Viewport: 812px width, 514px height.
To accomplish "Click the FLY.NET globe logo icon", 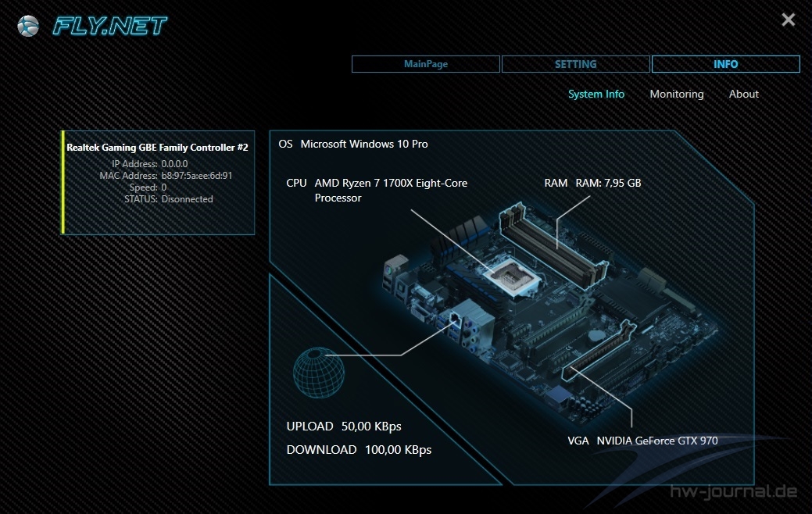I will pyautogui.click(x=28, y=26).
